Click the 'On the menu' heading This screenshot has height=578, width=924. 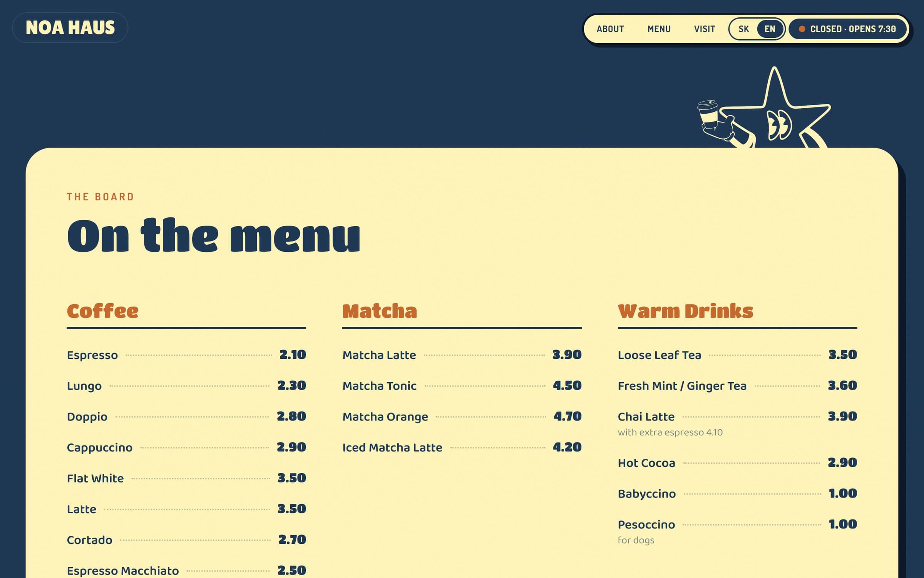(x=214, y=235)
